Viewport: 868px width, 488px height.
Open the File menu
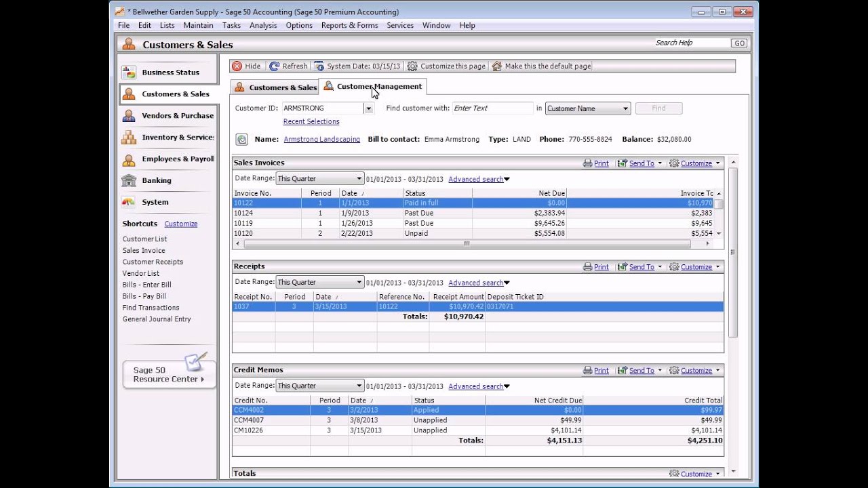[x=123, y=26]
